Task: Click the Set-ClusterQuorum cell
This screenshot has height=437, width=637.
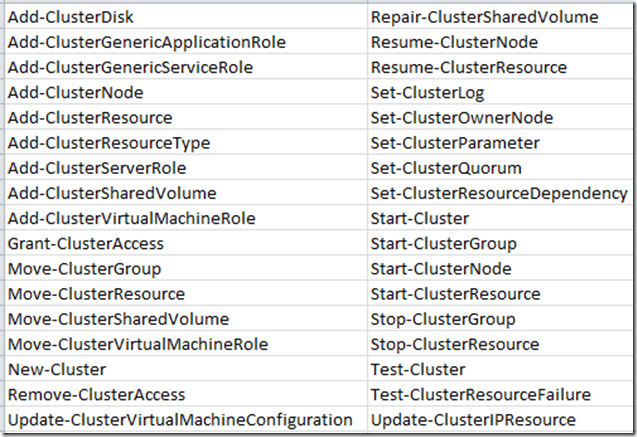Action: (x=445, y=168)
